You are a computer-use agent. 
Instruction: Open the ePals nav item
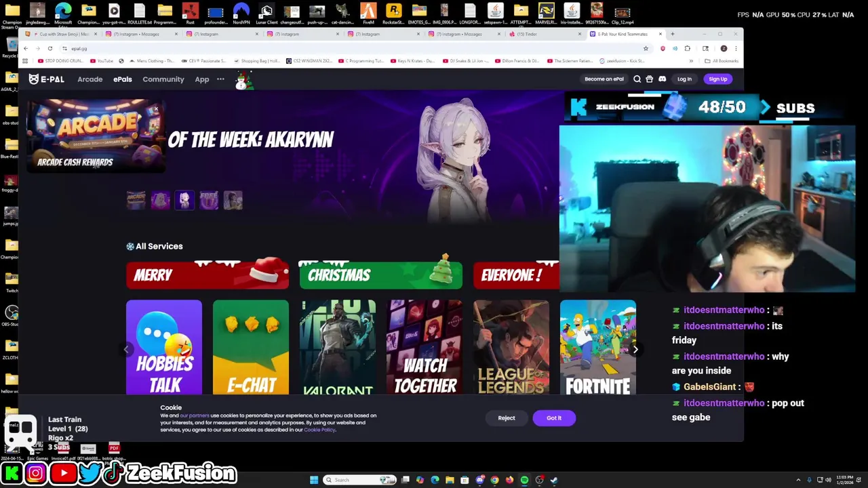[123, 79]
